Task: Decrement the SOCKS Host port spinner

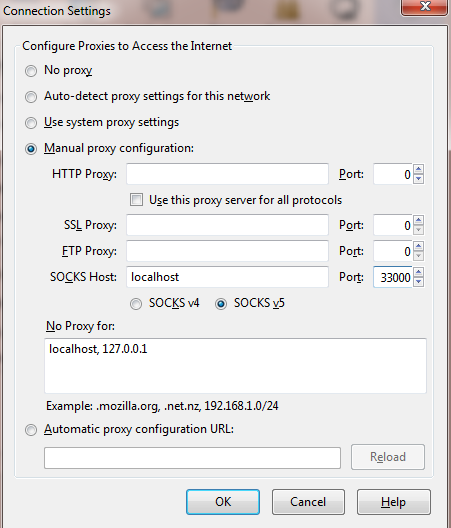Action: [418, 282]
